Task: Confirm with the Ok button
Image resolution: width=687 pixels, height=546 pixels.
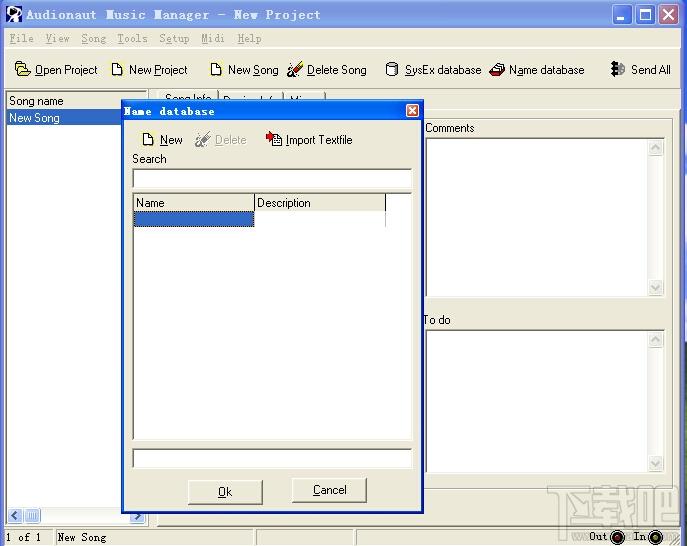Action: (x=225, y=492)
